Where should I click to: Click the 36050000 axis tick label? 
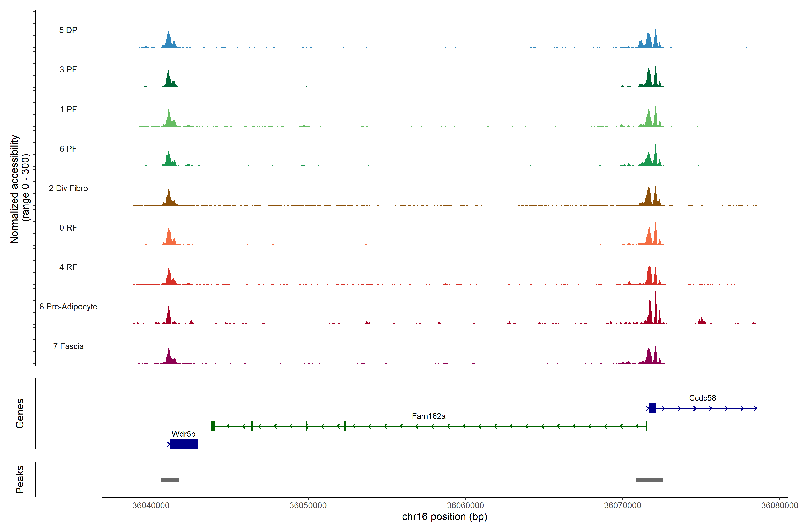coord(308,505)
